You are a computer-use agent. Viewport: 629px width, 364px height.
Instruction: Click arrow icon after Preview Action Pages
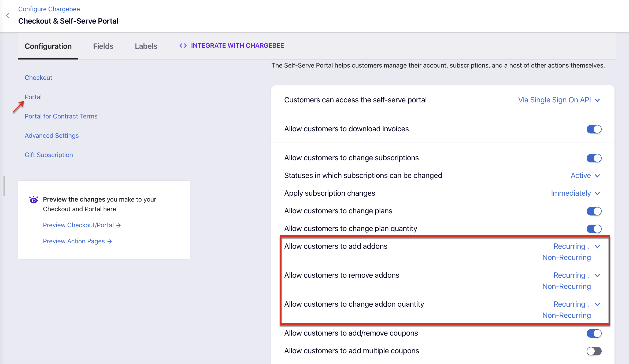[109, 242]
